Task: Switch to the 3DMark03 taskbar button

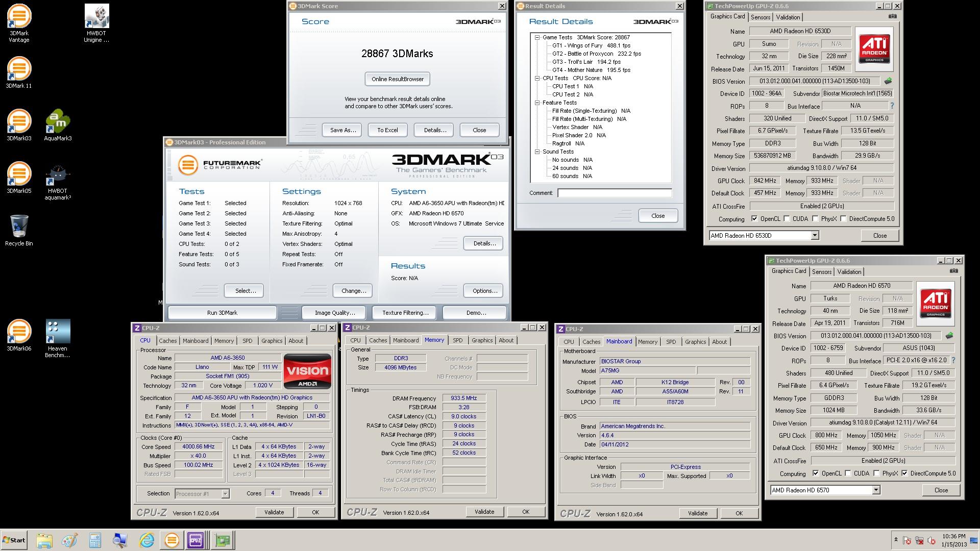Action: point(172,540)
